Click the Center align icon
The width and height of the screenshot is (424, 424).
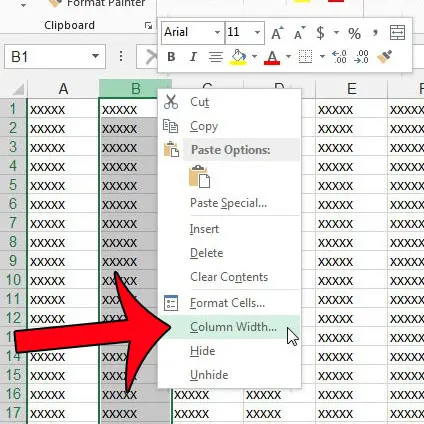216,57
